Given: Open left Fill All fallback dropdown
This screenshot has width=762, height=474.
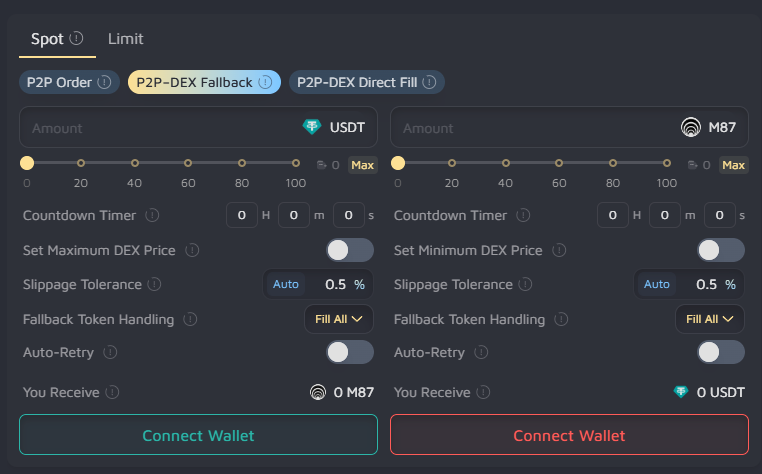Looking at the screenshot, I should tap(338, 319).
